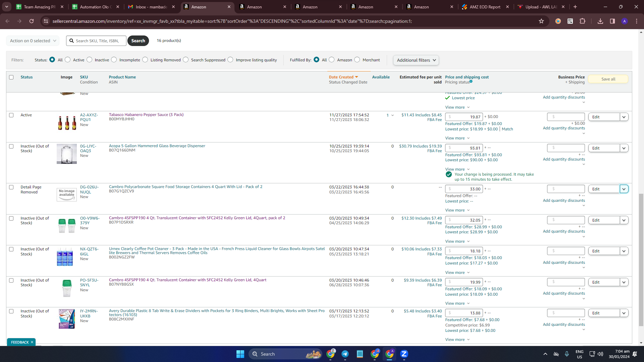The height and width of the screenshot is (362, 644).
Task: Select the Tabasco Habanero Pepper Sauce row checkbox
Action: [x=11, y=115]
